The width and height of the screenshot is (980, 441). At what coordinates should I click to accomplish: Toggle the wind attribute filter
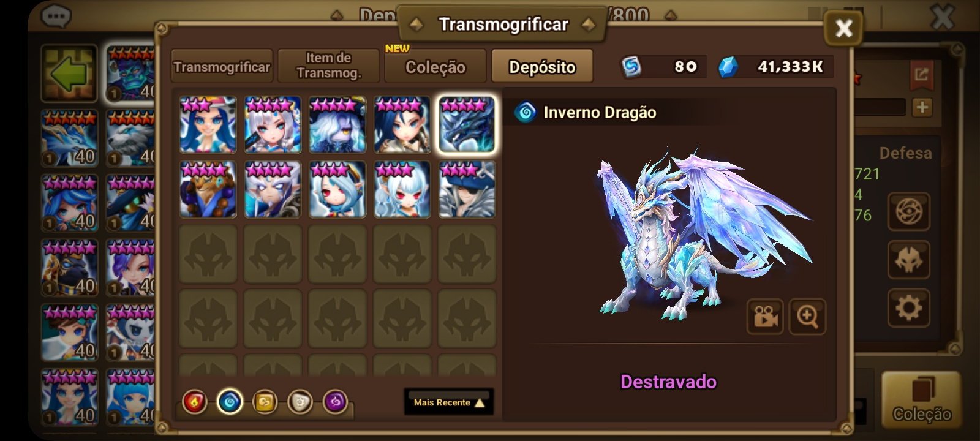(265, 402)
